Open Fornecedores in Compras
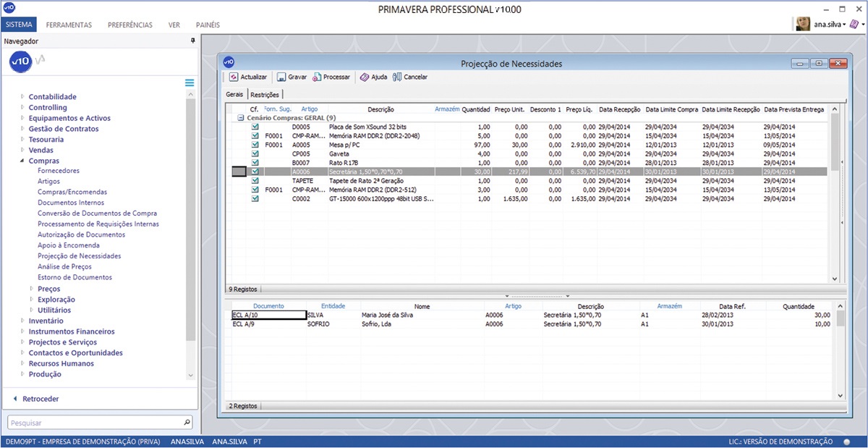 [59, 171]
